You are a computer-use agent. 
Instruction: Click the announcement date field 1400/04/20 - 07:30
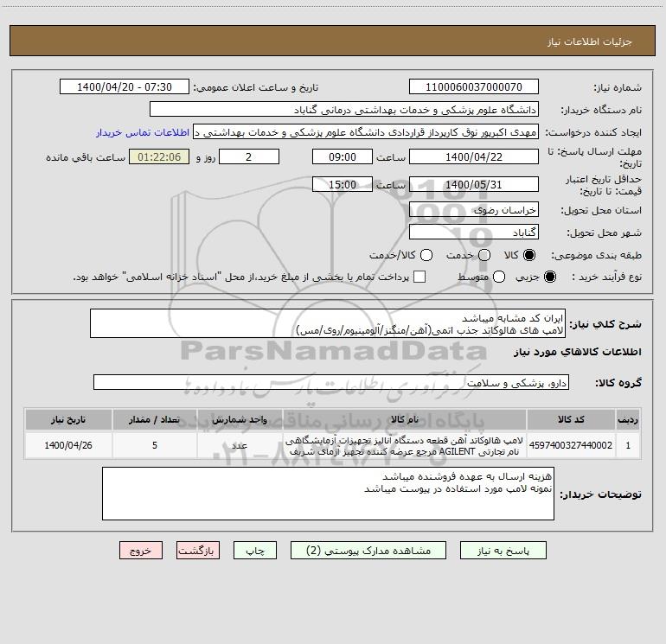coord(125,87)
